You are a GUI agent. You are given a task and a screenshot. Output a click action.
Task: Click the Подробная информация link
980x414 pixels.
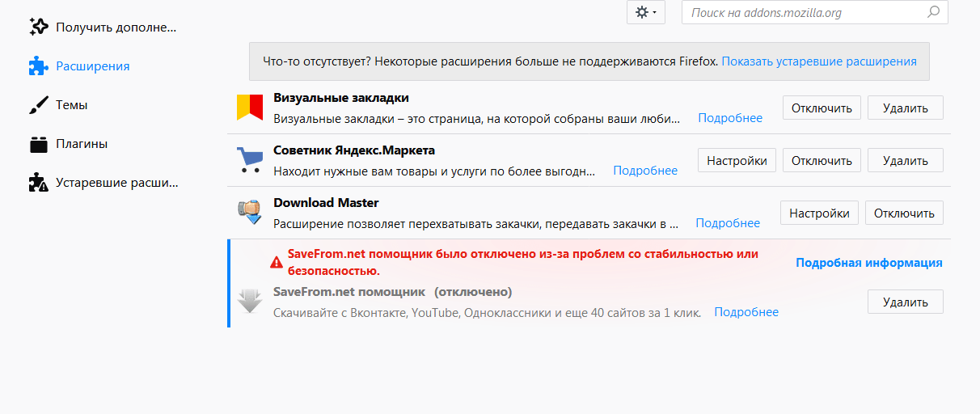869,262
